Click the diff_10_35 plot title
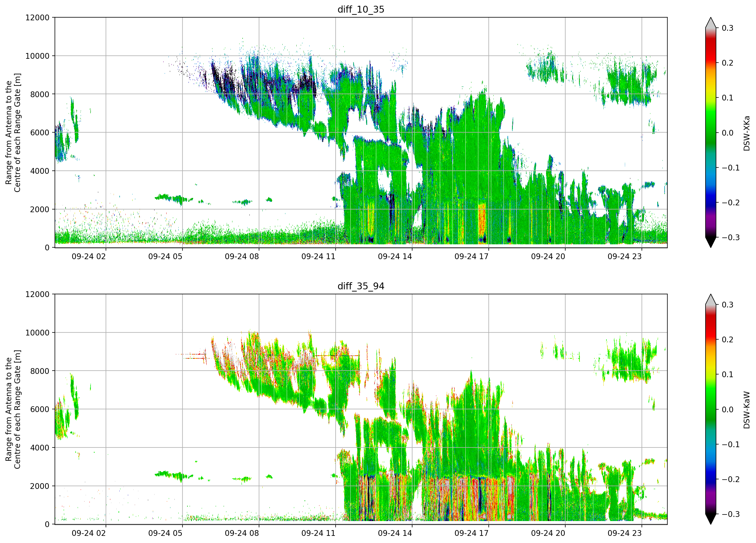 [361, 9]
